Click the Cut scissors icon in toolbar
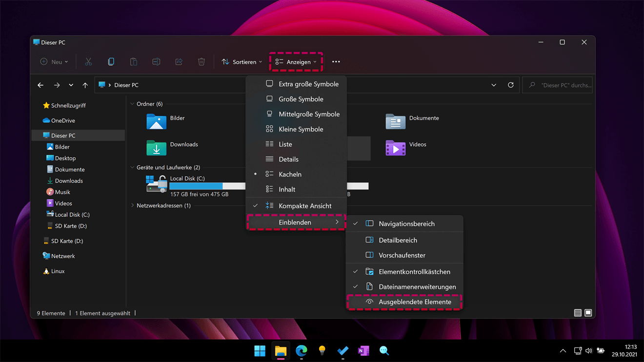 click(x=88, y=62)
